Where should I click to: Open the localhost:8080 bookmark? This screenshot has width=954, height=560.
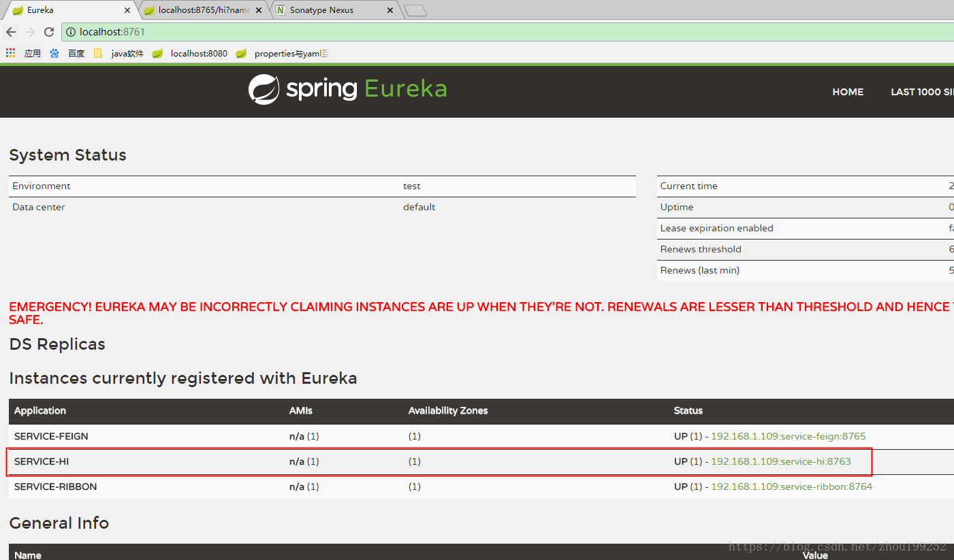pyautogui.click(x=190, y=53)
